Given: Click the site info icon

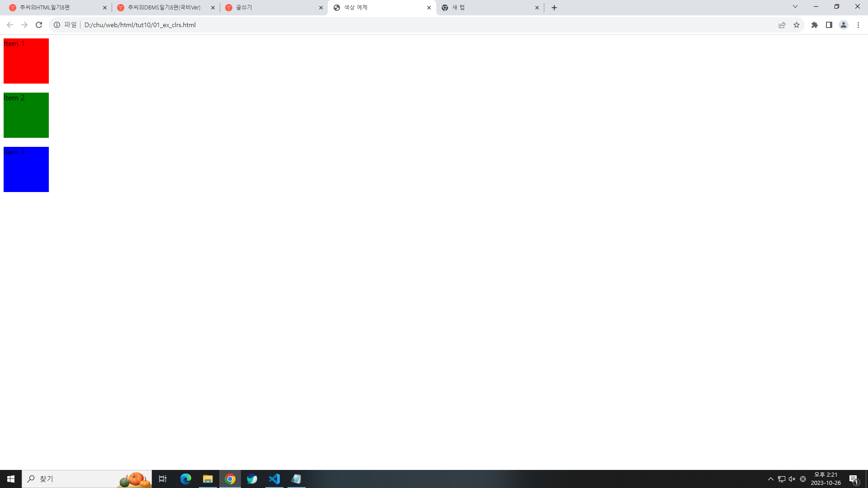Looking at the screenshot, I should coord(57,25).
